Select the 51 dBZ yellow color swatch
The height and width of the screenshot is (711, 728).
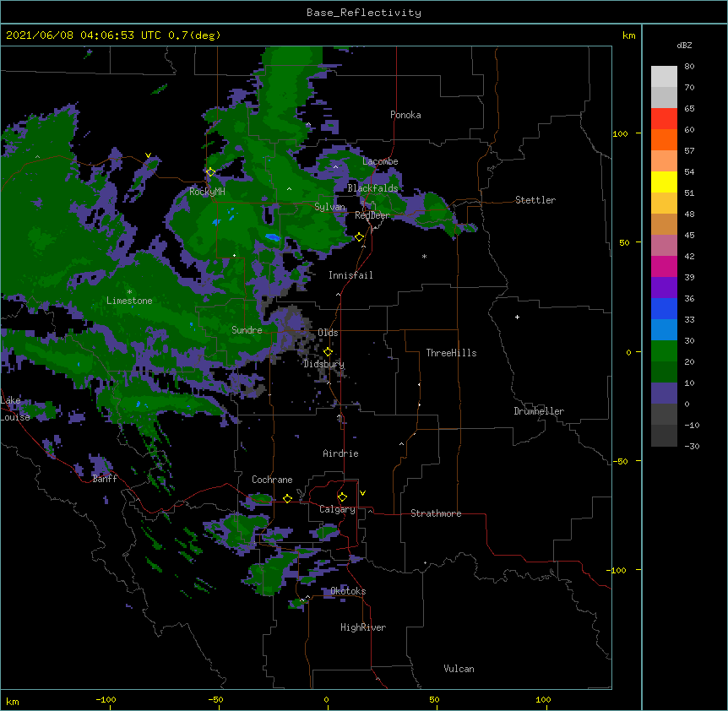pyautogui.click(x=664, y=182)
